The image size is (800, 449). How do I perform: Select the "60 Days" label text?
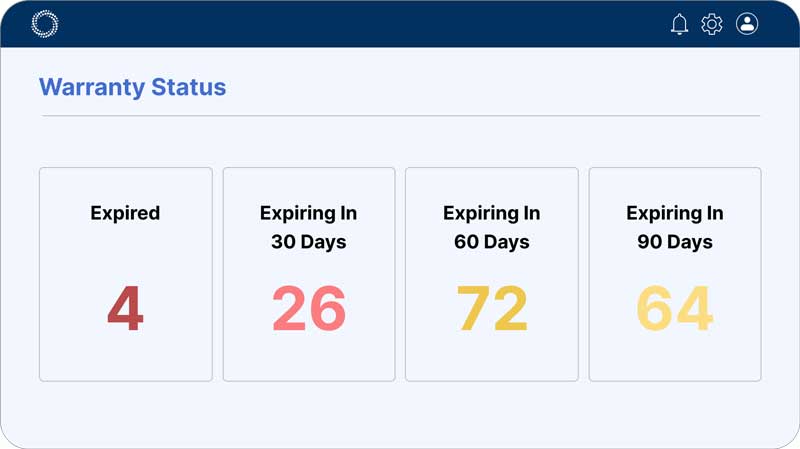491,242
